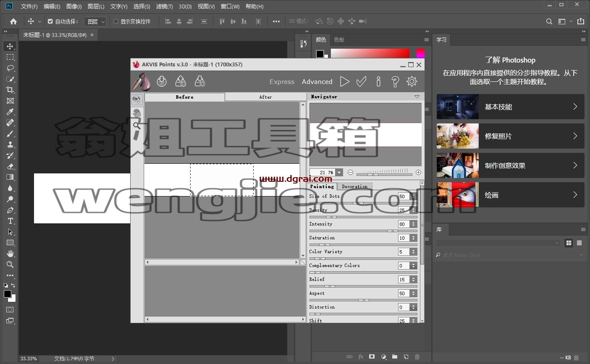Select the Lasso tool
Image resolution: width=590 pixels, height=364 pixels.
point(10,68)
